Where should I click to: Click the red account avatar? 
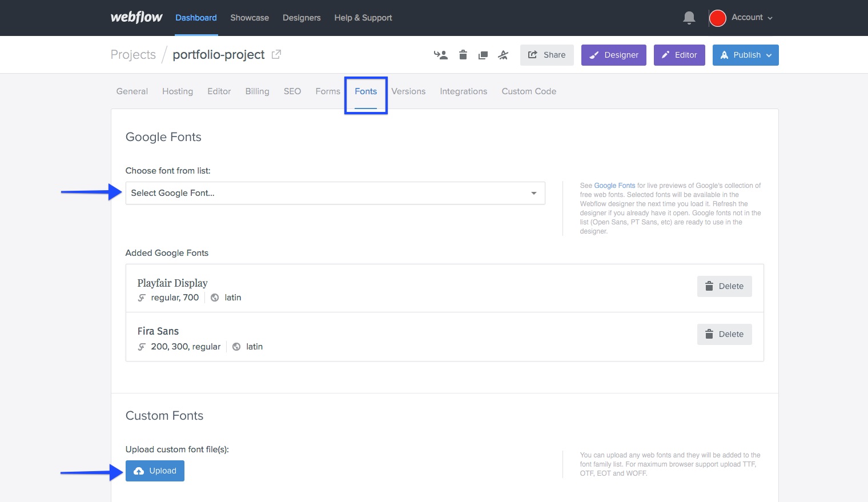click(x=717, y=18)
